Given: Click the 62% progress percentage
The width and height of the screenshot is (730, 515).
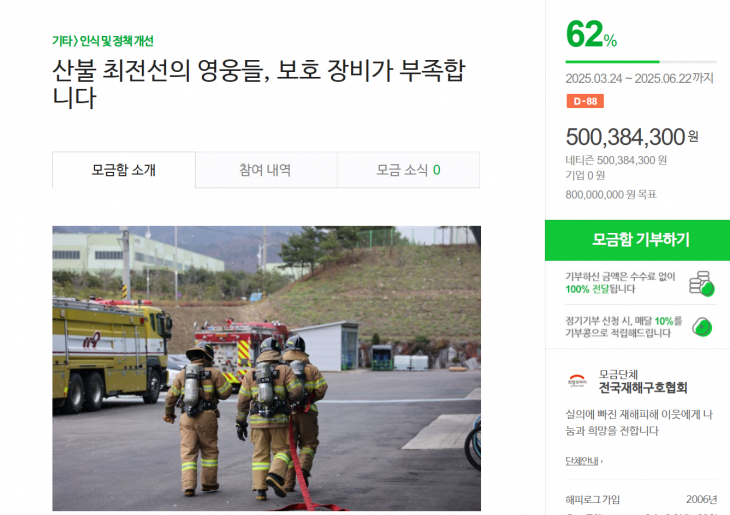Looking at the screenshot, I should pos(591,34).
